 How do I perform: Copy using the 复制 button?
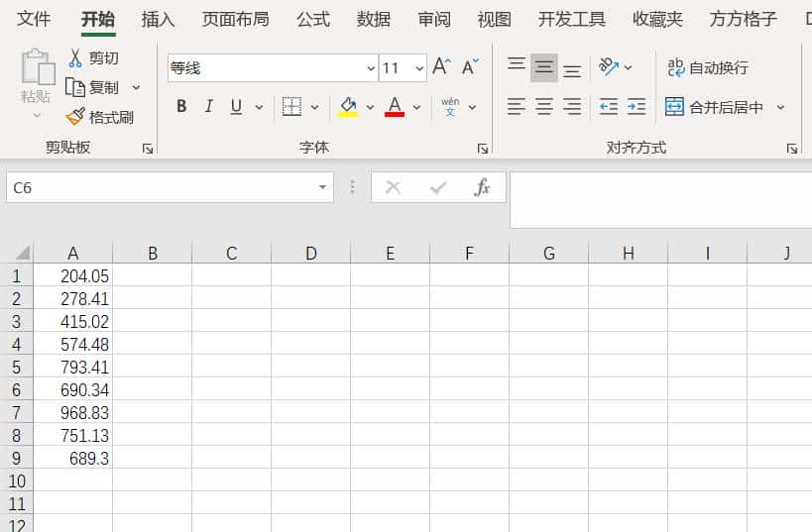pos(92,87)
